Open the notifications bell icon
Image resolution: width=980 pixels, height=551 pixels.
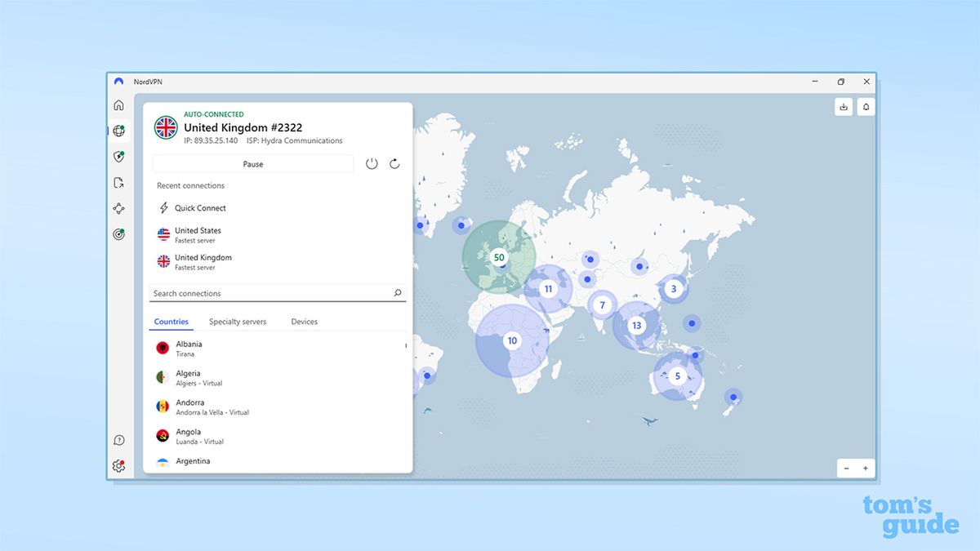tap(866, 106)
